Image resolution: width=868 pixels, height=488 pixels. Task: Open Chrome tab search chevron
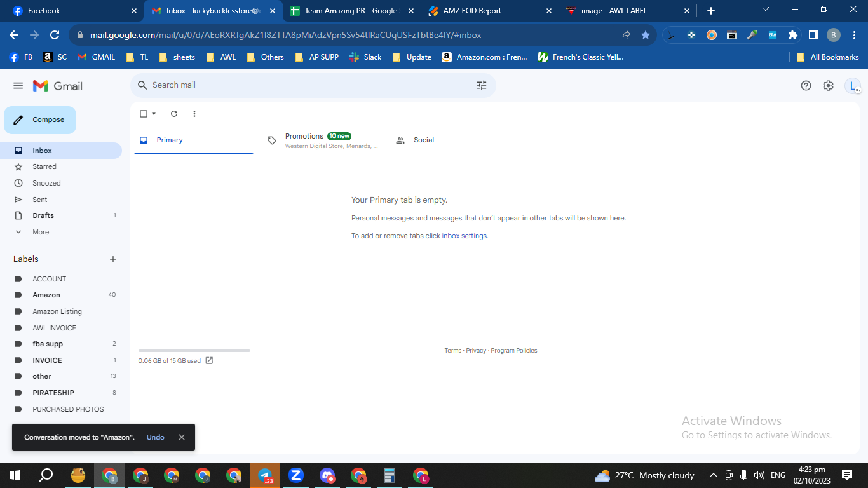765,10
